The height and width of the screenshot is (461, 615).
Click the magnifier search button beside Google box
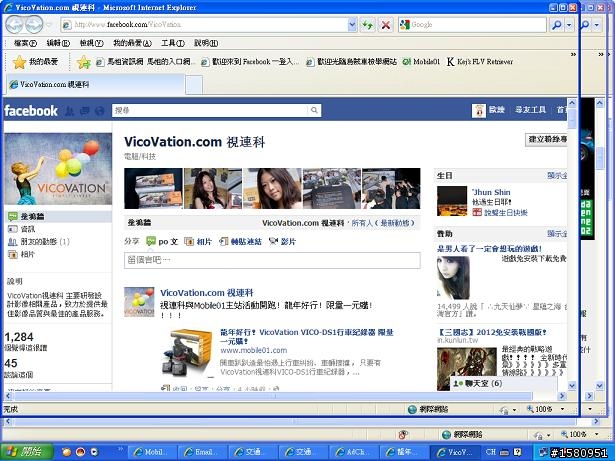coord(557,25)
